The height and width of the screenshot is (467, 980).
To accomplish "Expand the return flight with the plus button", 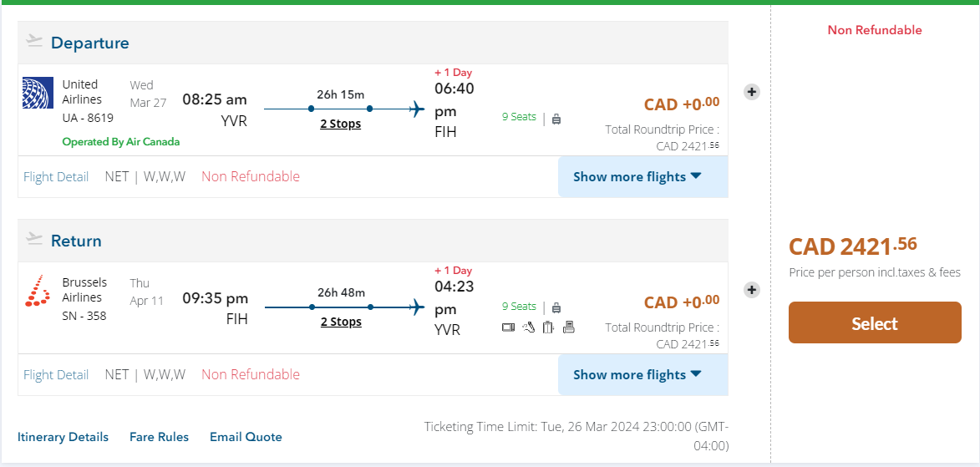I will (752, 290).
